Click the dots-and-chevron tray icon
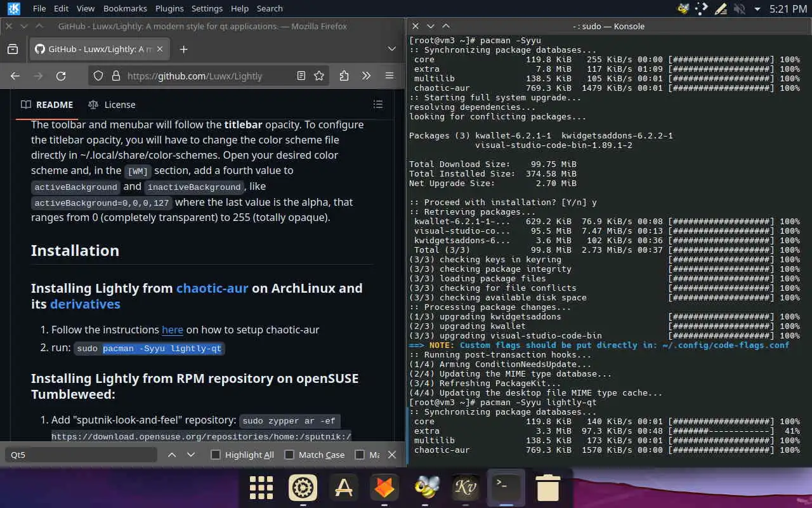The width and height of the screenshot is (812, 508). (702, 9)
